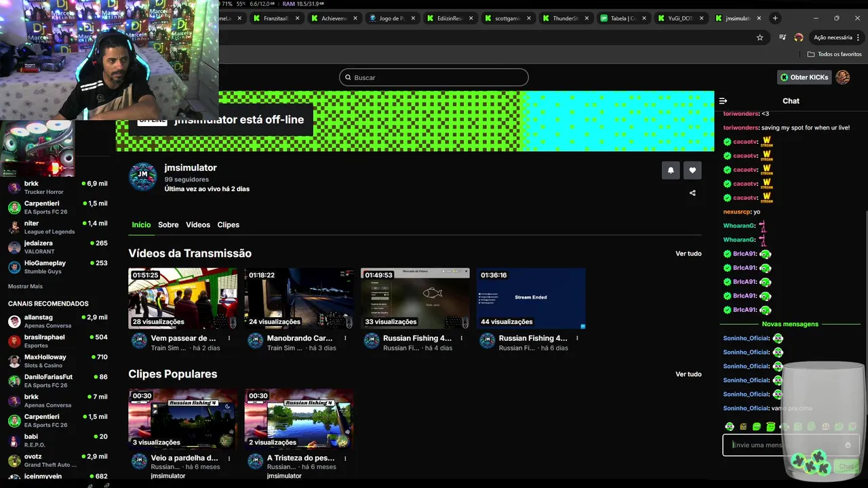
Task: Insert the third quick emote above chat input
Action: coord(757,427)
